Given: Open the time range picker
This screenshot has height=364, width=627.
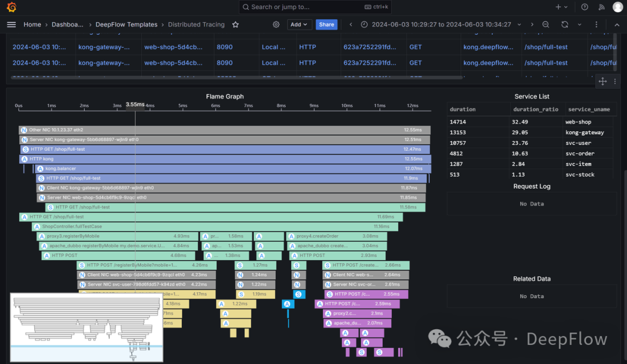Looking at the screenshot, I should click(x=435, y=24).
